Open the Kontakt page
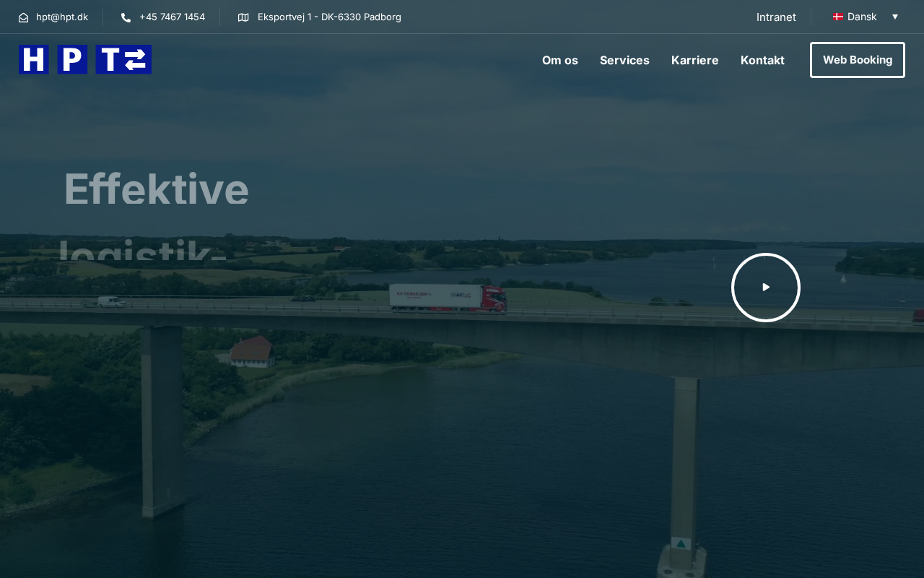Image resolution: width=924 pixels, height=578 pixels. (x=762, y=60)
